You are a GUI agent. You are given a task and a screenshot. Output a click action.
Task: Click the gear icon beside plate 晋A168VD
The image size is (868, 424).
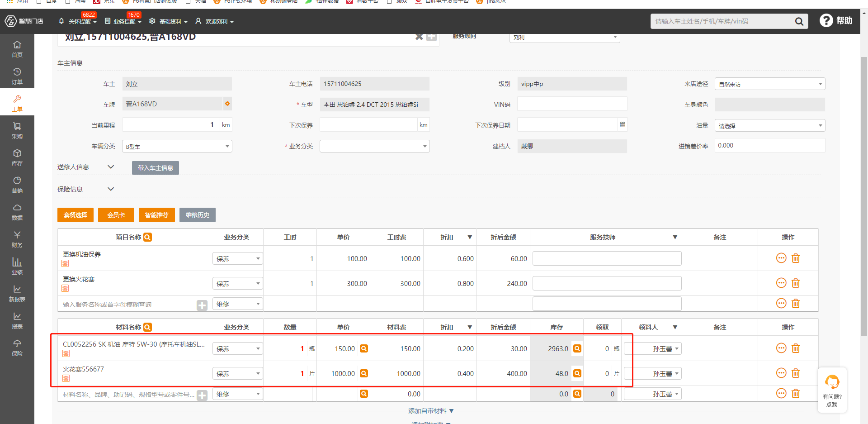[227, 104]
